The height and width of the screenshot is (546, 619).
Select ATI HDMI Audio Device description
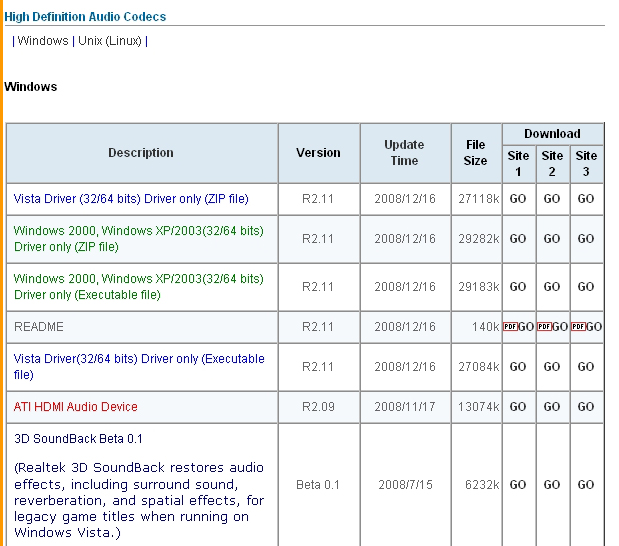point(75,407)
